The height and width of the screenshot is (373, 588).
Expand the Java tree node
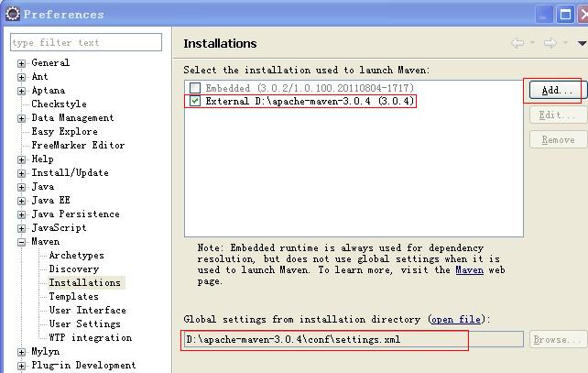[21, 187]
